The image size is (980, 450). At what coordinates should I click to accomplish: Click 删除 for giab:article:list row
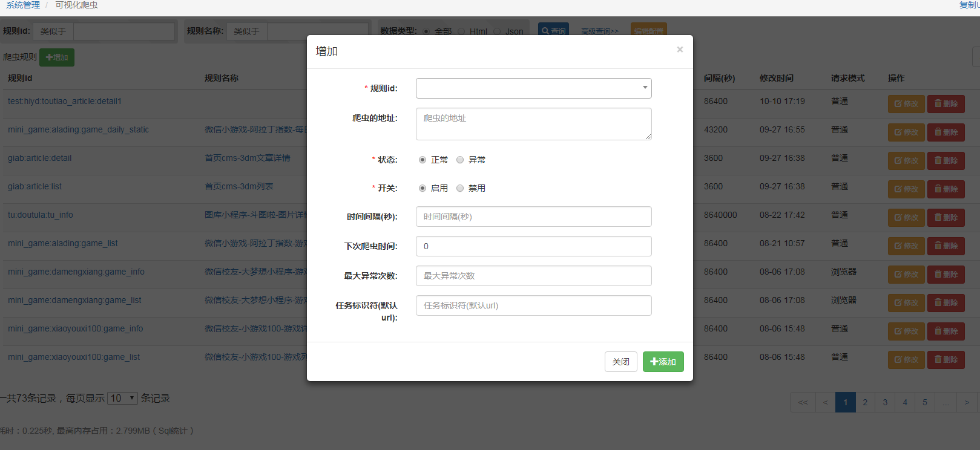click(x=946, y=189)
